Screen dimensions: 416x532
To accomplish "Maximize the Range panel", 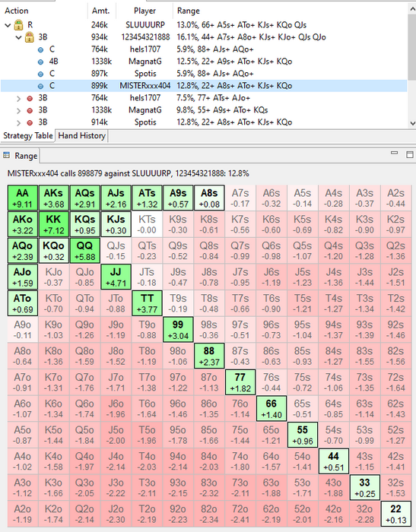I will pyautogui.click(x=410, y=155).
